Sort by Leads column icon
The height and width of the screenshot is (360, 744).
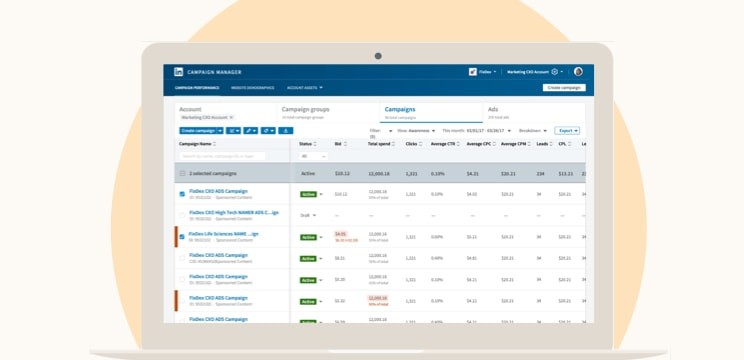coord(551,144)
